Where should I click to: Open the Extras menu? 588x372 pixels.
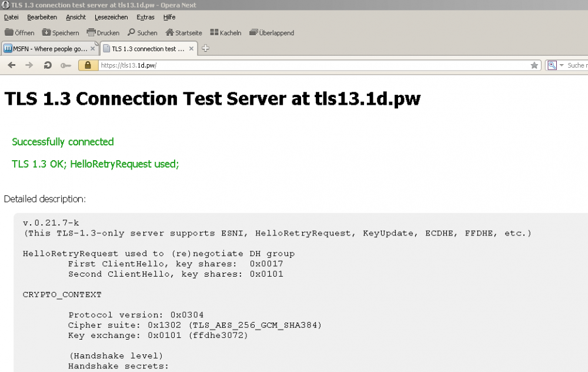pos(145,17)
